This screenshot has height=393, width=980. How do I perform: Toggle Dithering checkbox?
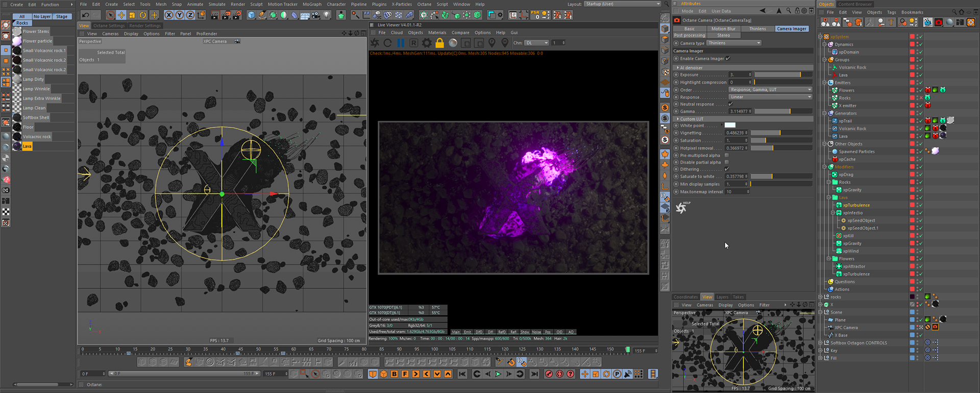[727, 169]
